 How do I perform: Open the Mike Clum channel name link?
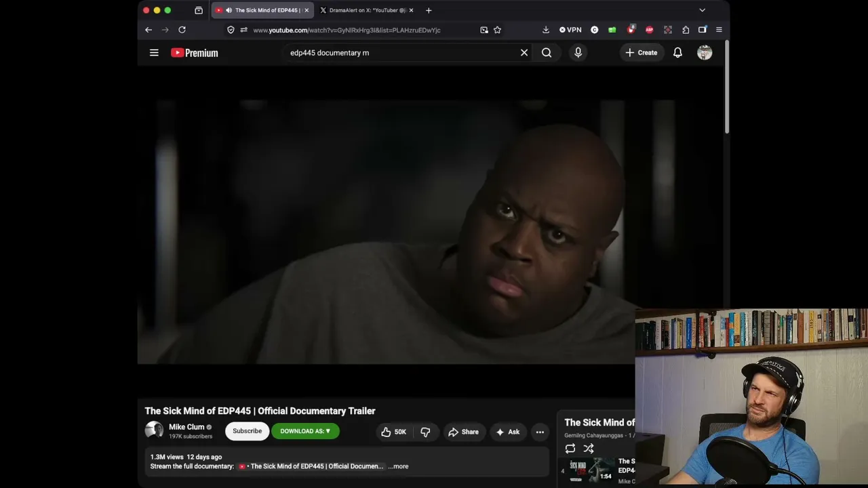[186, 427]
